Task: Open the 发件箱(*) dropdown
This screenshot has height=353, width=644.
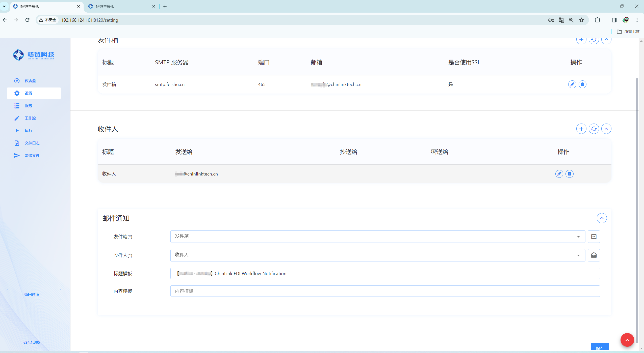Action: pos(377,237)
